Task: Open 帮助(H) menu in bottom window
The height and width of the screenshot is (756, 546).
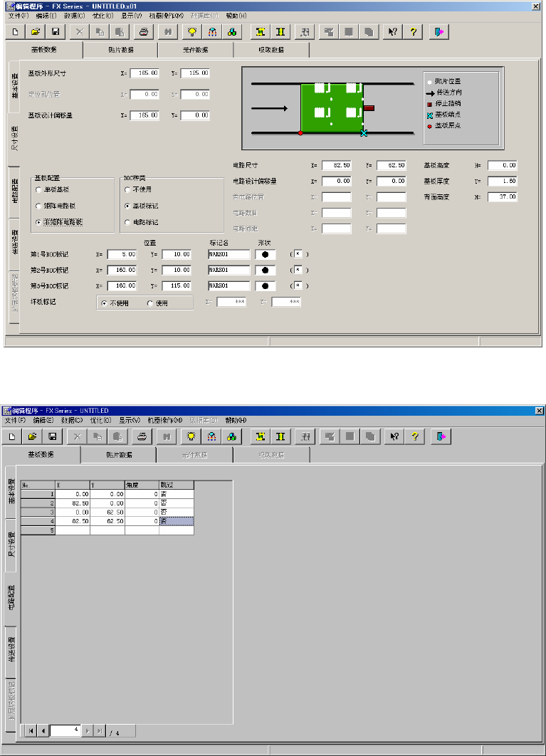Action: point(236,421)
